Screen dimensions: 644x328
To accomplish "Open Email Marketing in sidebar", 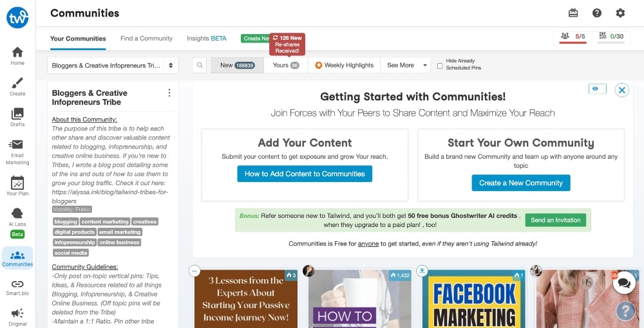I will tap(17, 152).
